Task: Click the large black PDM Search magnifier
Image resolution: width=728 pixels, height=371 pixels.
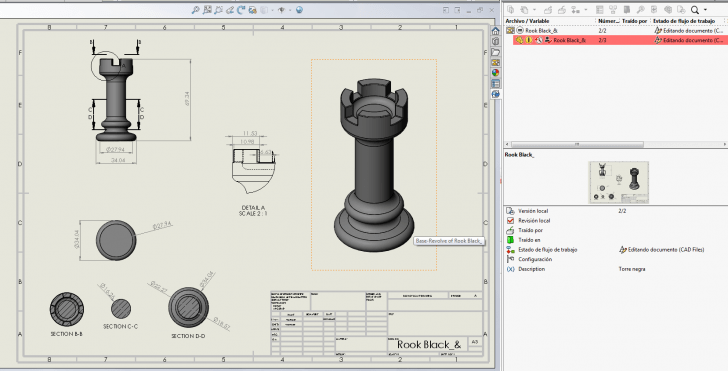Action: click(695, 9)
